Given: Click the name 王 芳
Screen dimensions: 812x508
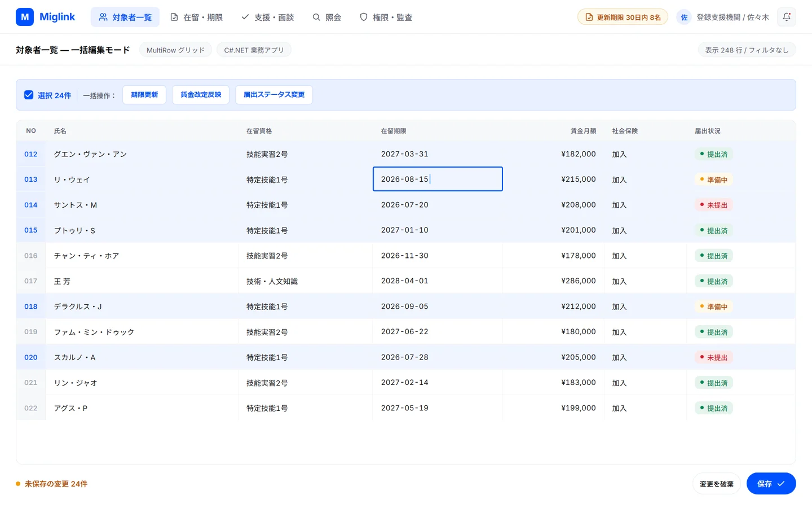Looking at the screenshot, I should coord(62,281).
